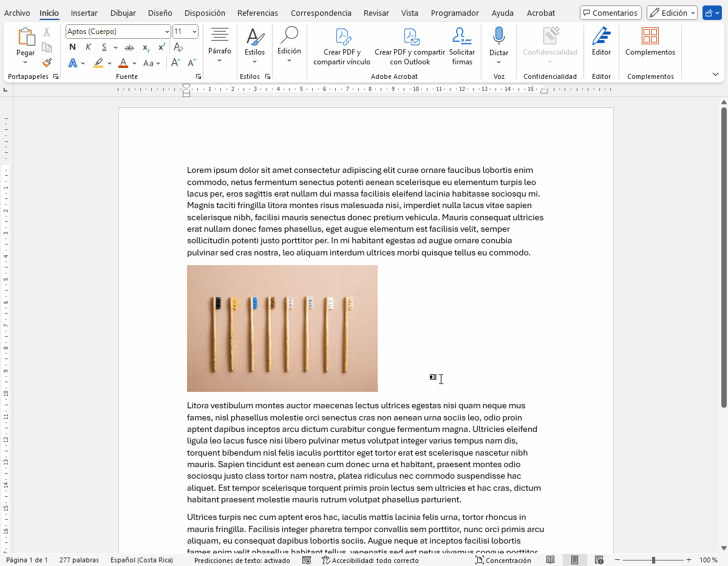728x566 pixels.
Task: Open the Referencias ribbon tab
Action: [257, 13]
